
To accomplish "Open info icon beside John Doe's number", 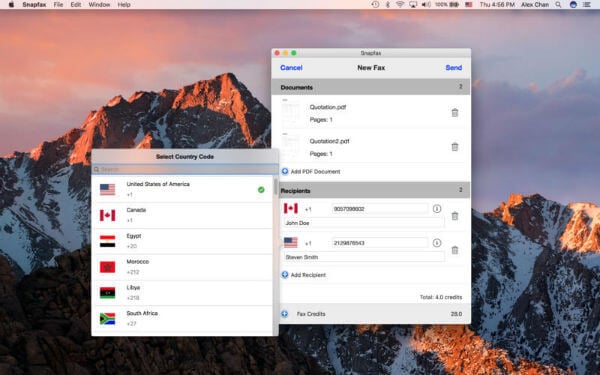I will (x=437, y=209).
